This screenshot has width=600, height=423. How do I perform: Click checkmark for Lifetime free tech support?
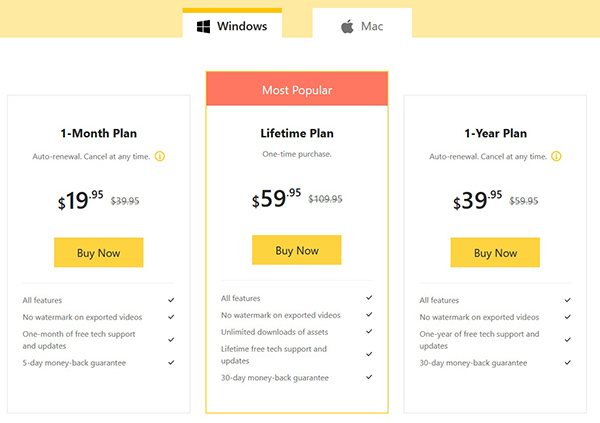pos(369,354)
